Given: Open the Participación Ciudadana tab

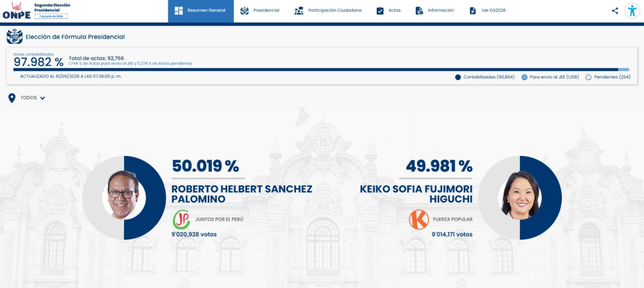Looking at the screenshot, I should (327, 11).
